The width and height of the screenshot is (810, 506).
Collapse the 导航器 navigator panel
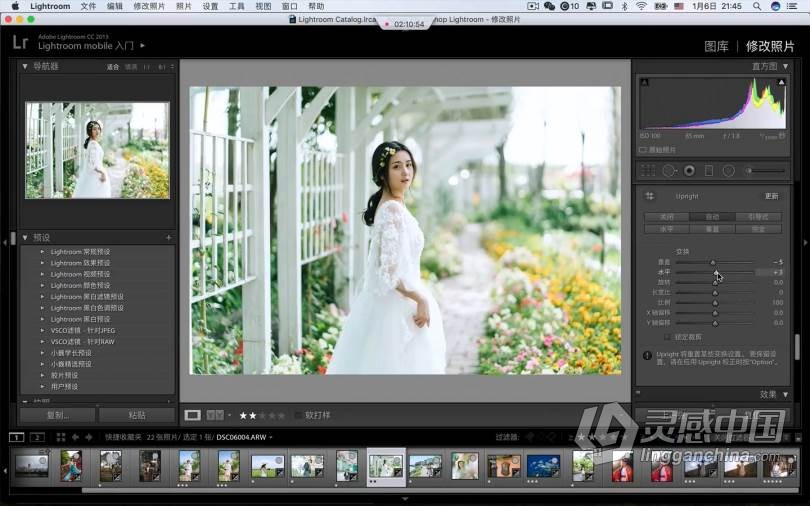click(x=24, y=66)
